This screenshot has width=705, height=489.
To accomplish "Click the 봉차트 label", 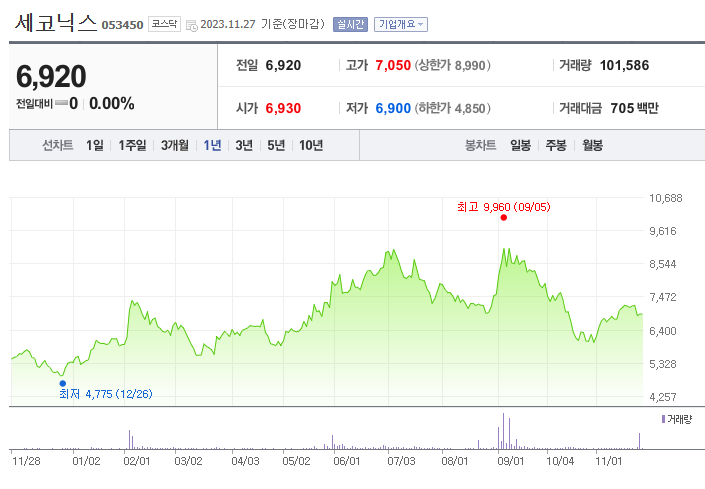I will point(481,145).
